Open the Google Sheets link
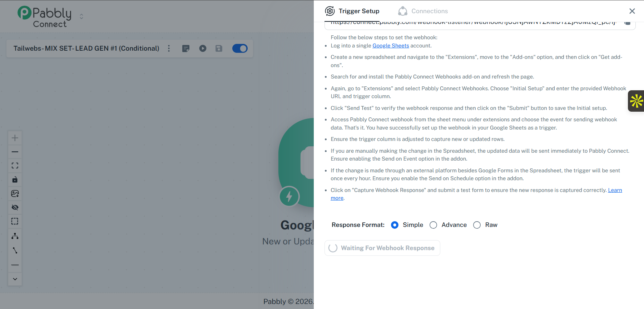 [391, 46]
